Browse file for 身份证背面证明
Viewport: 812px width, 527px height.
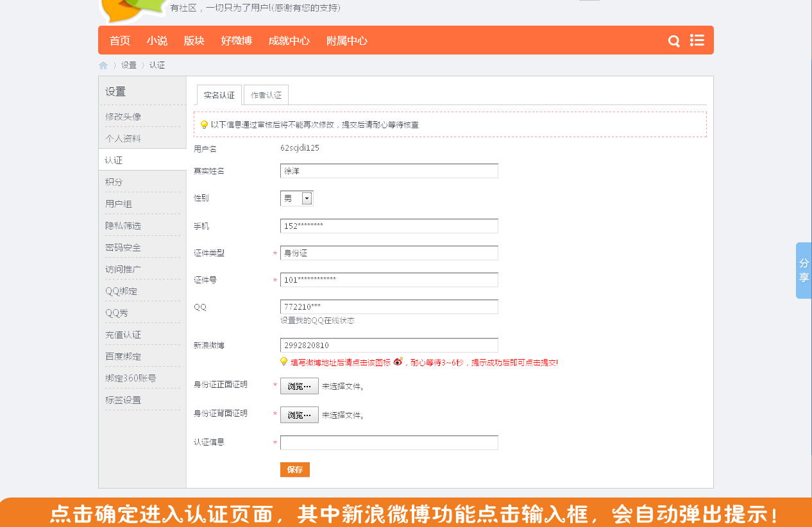click(x=299, y=415)
